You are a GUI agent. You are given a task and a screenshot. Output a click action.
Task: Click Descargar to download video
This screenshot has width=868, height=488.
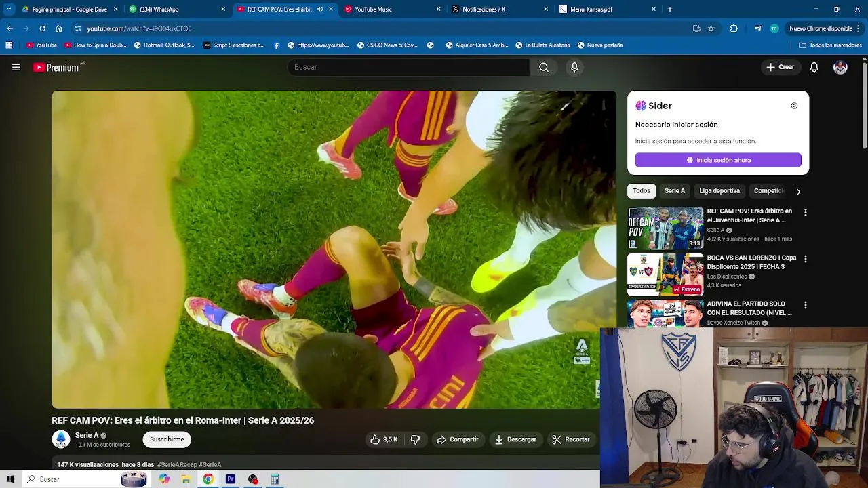[516, 439]
